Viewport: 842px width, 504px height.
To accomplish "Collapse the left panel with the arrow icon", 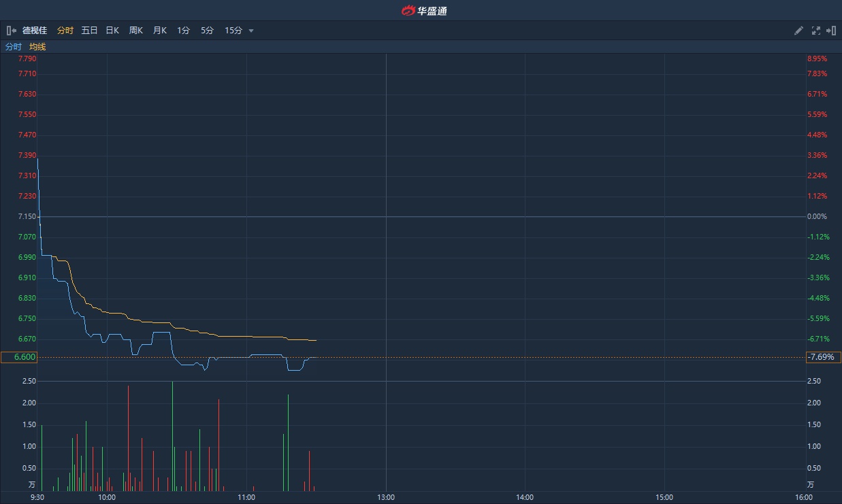I will click(x=12, y=31).
